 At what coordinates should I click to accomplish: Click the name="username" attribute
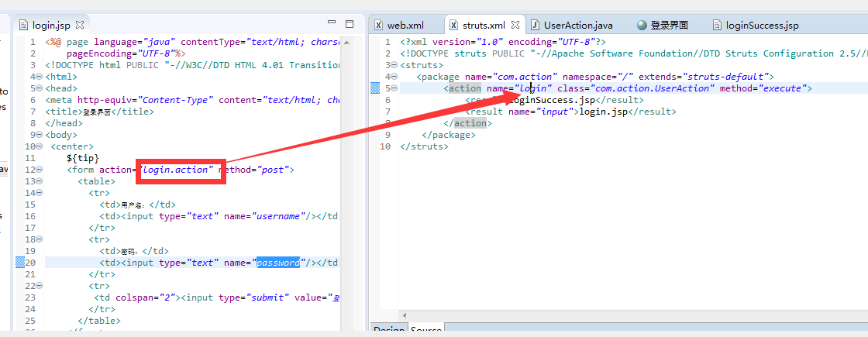pyautogui.click(x=264, y=216)
